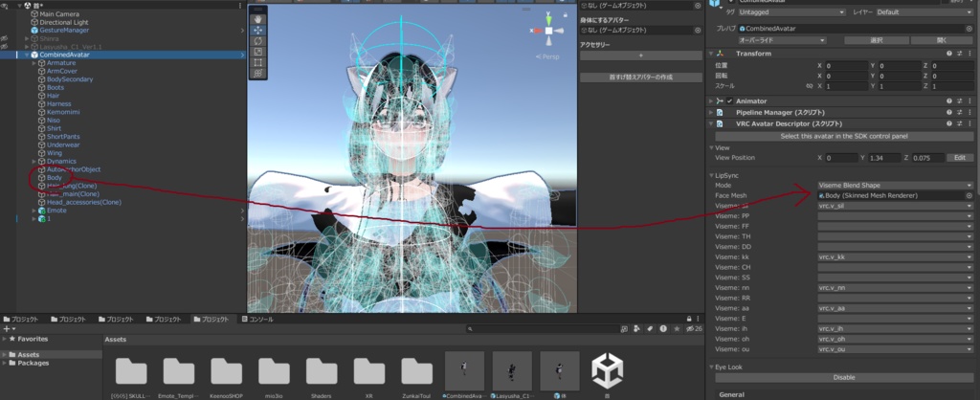Screen dimensions: 980x400
Task: Click the prefab field object picker circle
Action: 969,29
